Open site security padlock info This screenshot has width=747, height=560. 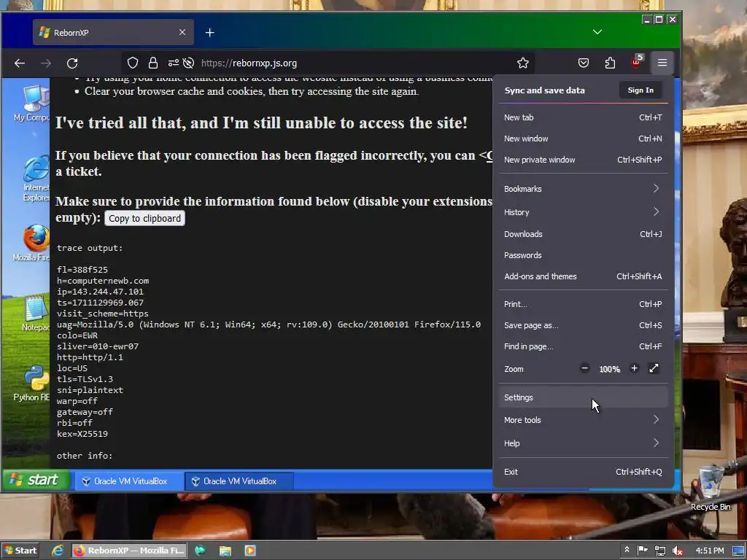coord(153,63)
